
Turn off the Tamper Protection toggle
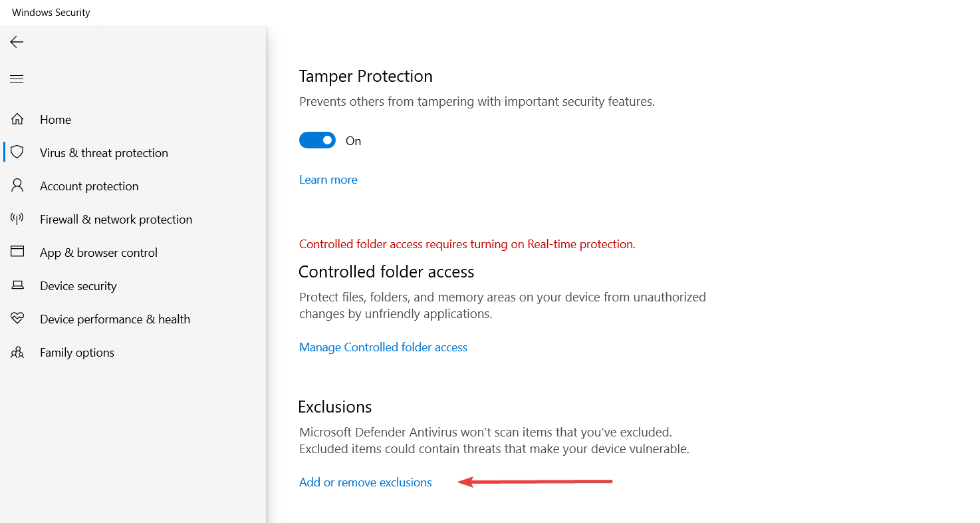pyautogui.click(x=317, y=140)
